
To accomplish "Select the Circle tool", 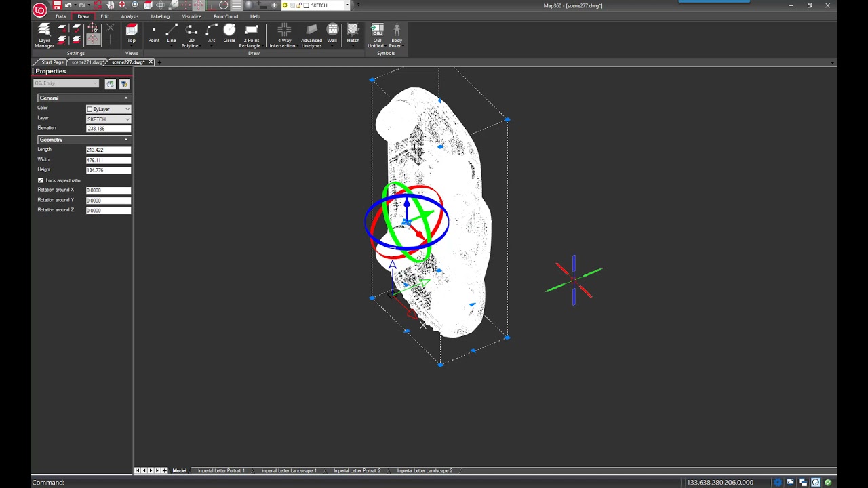I will (229, 34).
